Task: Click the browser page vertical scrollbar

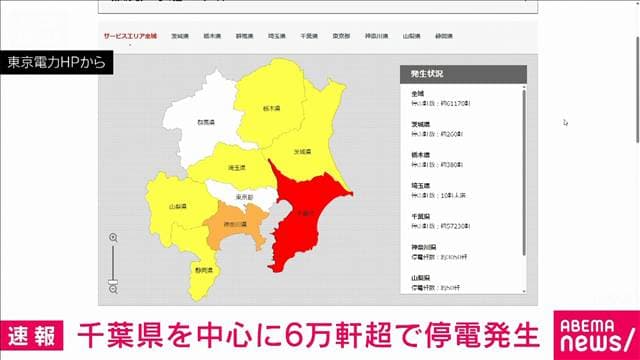Action: (637, 90)
